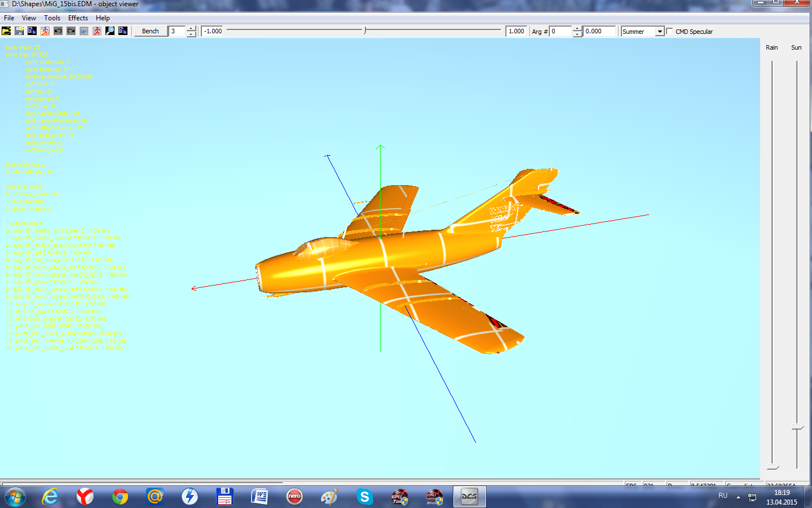Click the redo arrow toolbar icon

(x=71, y=31)
